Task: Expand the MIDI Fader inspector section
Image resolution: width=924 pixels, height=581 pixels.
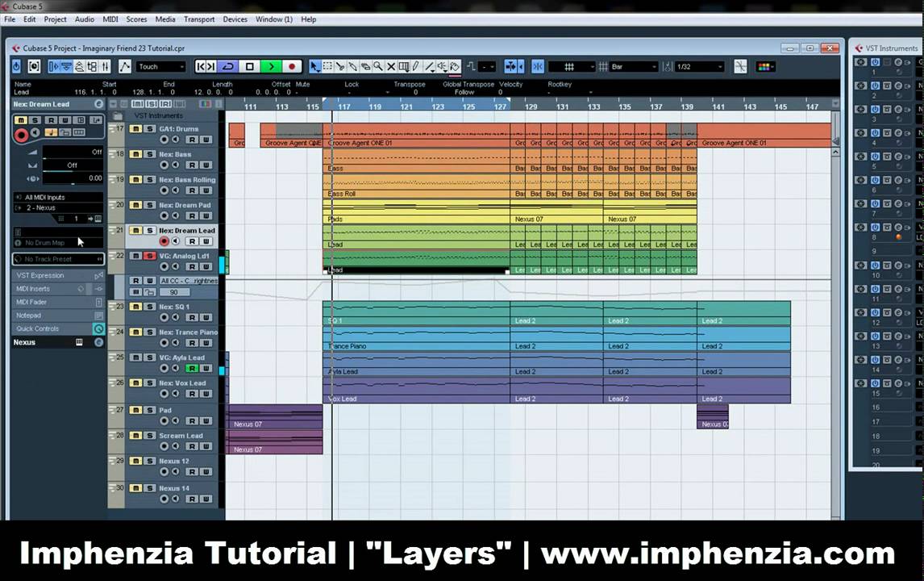Action: coord(58,302)
